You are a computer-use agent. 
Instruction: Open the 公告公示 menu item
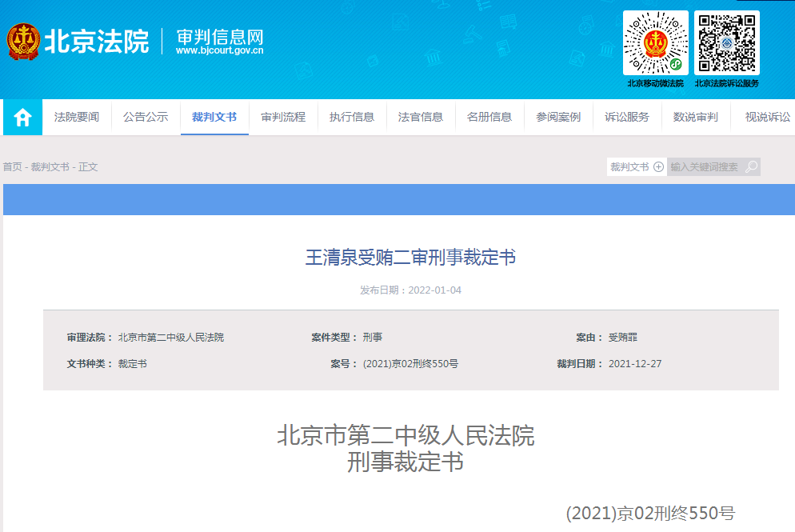point(146,118)
